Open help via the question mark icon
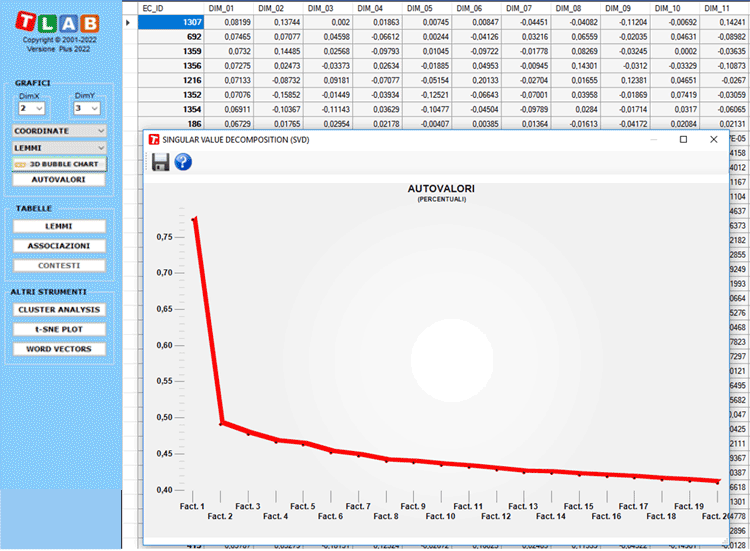The width and height of the screenshot is (750, 551). [183, 162]
